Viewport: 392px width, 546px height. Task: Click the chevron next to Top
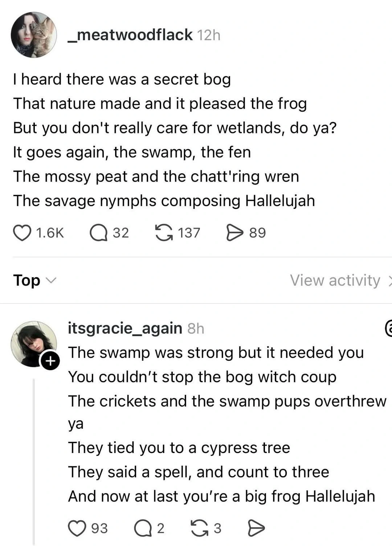(x=52, y=280)
